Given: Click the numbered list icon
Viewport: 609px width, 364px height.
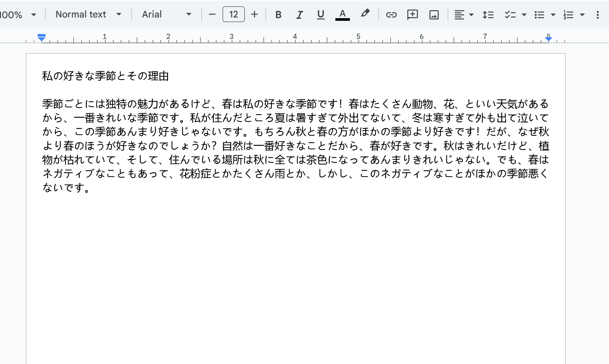Looking at the screenshot, I should [x=568, y=15].
